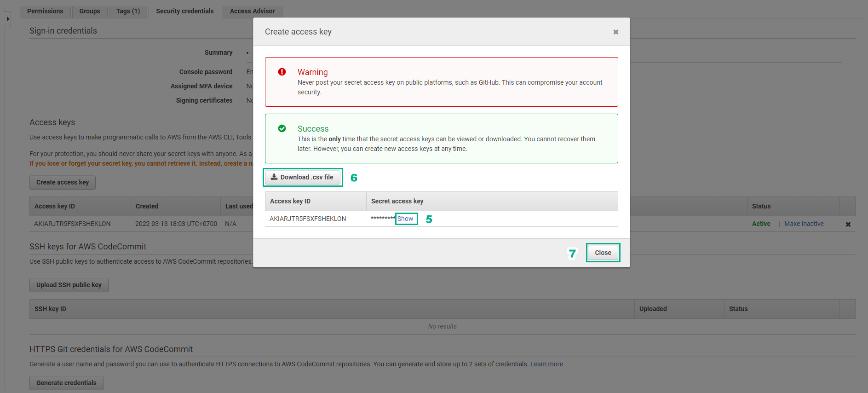Click the Assigned MFA device label
Viewport: 868px width, 393px height.
coord(201,86)
